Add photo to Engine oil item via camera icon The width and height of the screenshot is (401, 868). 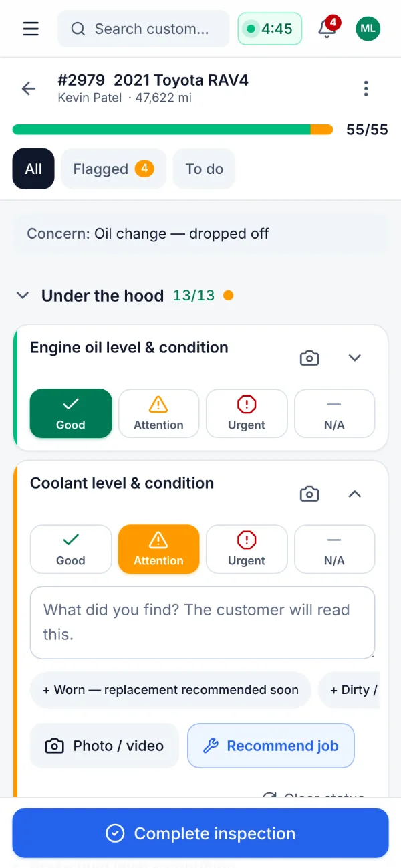tap(309, 358)
